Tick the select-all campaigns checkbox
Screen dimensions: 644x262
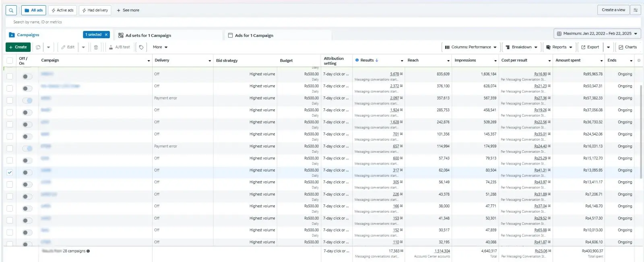[10, 60]
